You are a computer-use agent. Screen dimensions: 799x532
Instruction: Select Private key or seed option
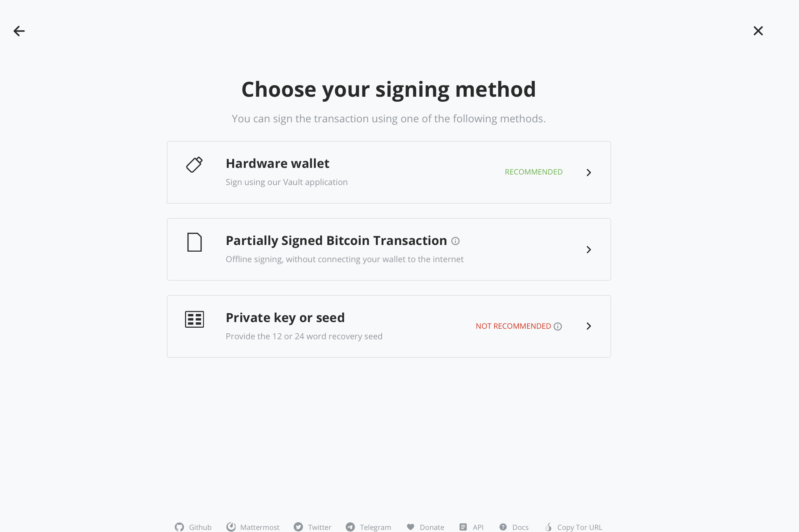(285, 318)
